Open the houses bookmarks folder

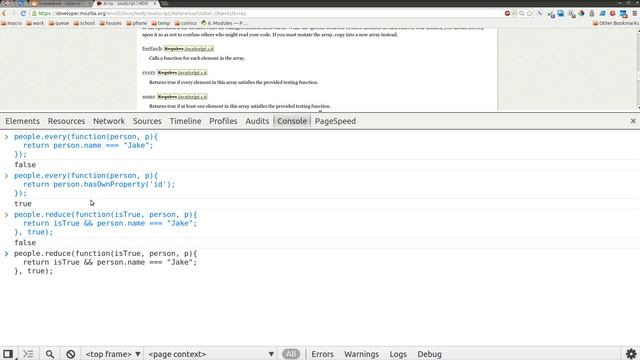(x=110, y=23)
